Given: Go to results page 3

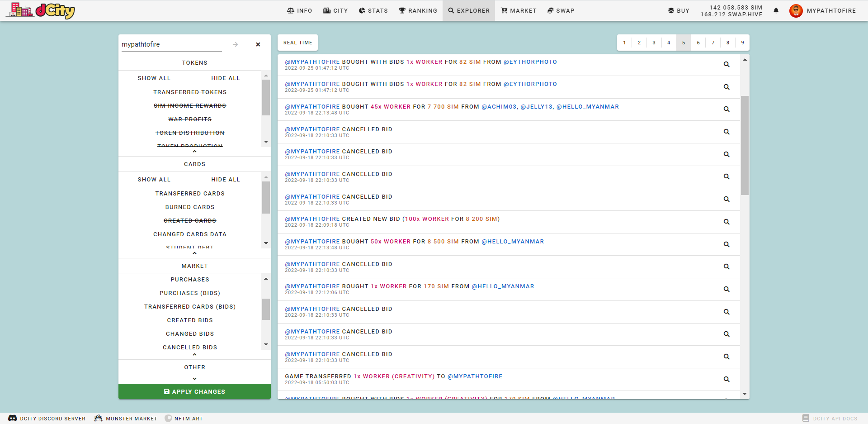Looking at the screenshot, I should tap(654, 43).
